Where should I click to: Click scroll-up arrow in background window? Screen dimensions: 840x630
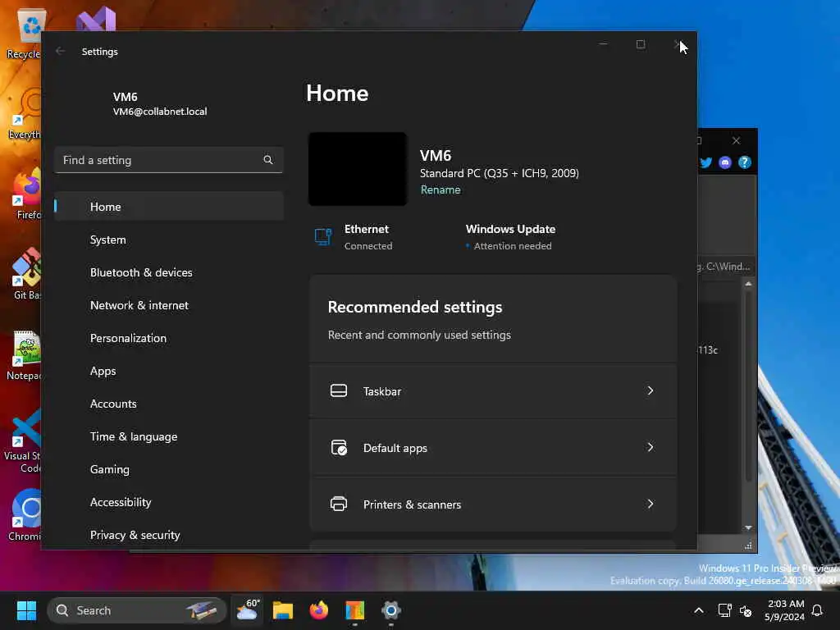[x=748, y=283]
